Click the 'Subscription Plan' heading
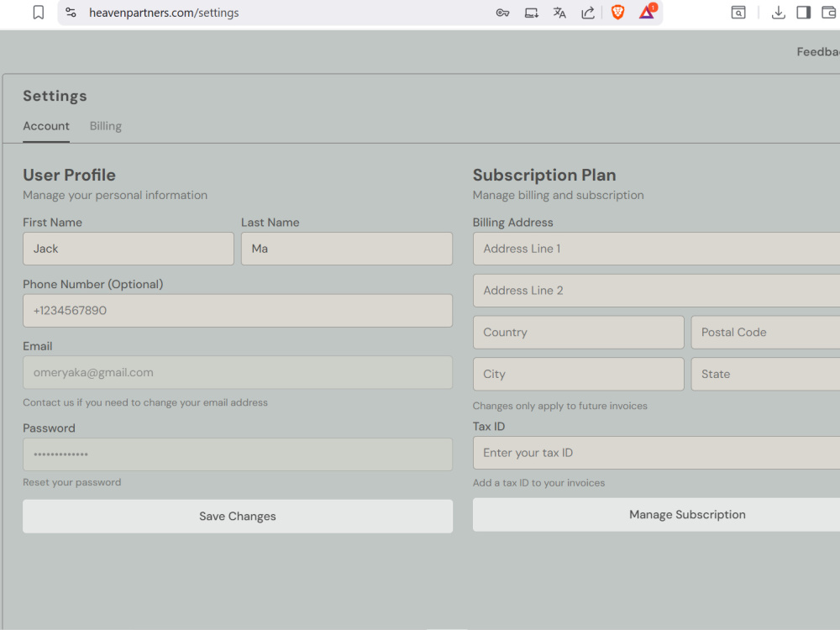The width and height of the screenshot is (840, 630). (544, 175)
